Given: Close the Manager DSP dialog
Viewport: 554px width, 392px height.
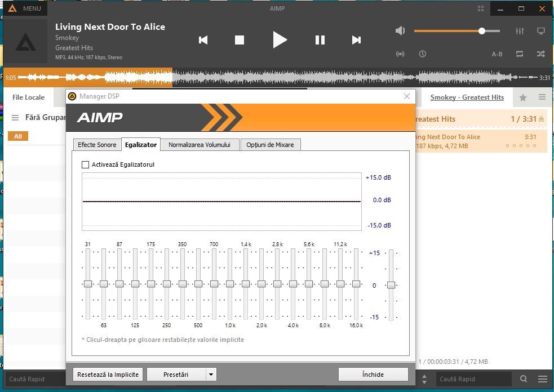Looking at the screenshot, I should click(x=407, y=96).
